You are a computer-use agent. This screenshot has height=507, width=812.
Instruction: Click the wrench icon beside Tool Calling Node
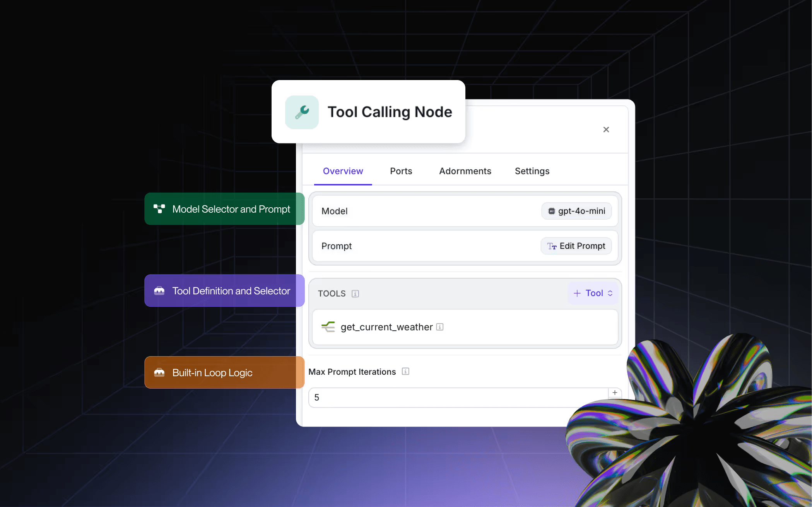(x=302, y=112)
